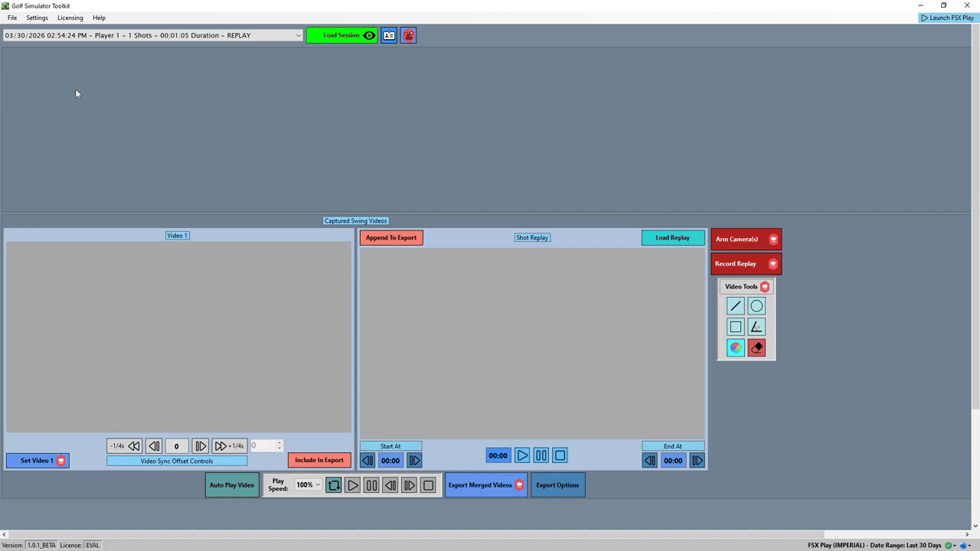Increase the Video 1 offset spinner value
The image size is (980, 551).
coord(279,443)
